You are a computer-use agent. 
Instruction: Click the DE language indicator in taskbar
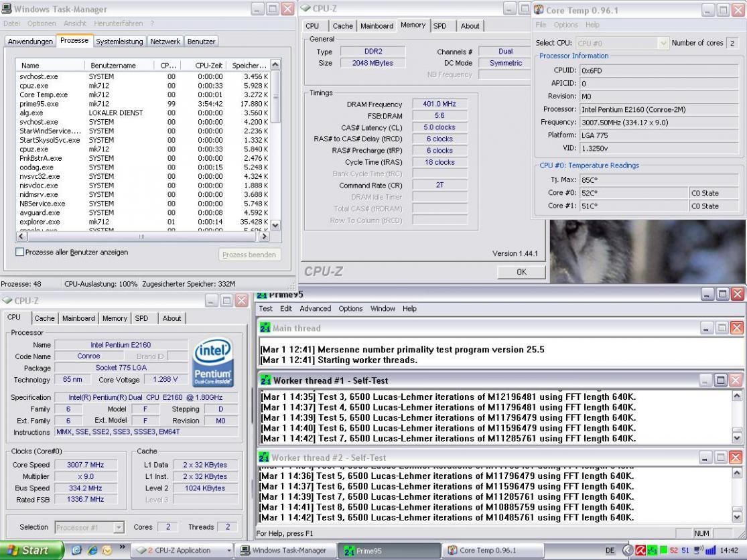[610, 551]
